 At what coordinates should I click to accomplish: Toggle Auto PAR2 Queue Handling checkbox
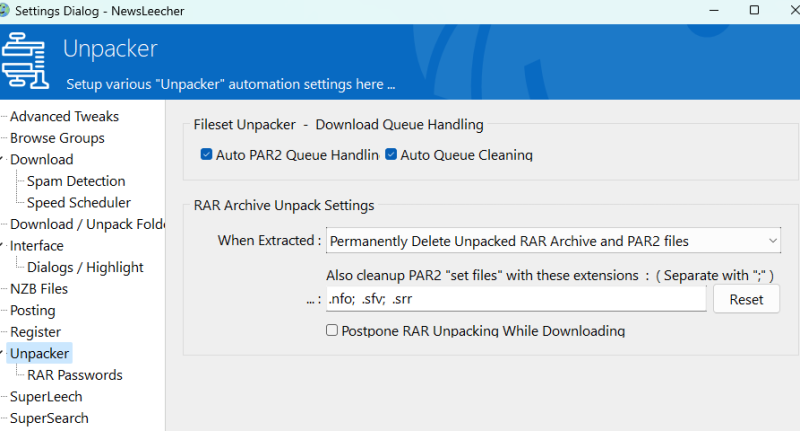[206, 155]
